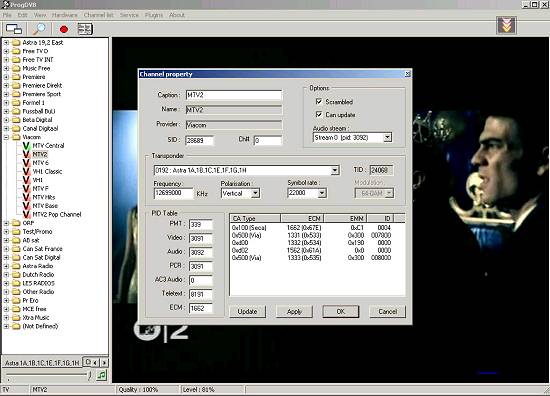Open the Plugins menu

[x=154, y=15]
